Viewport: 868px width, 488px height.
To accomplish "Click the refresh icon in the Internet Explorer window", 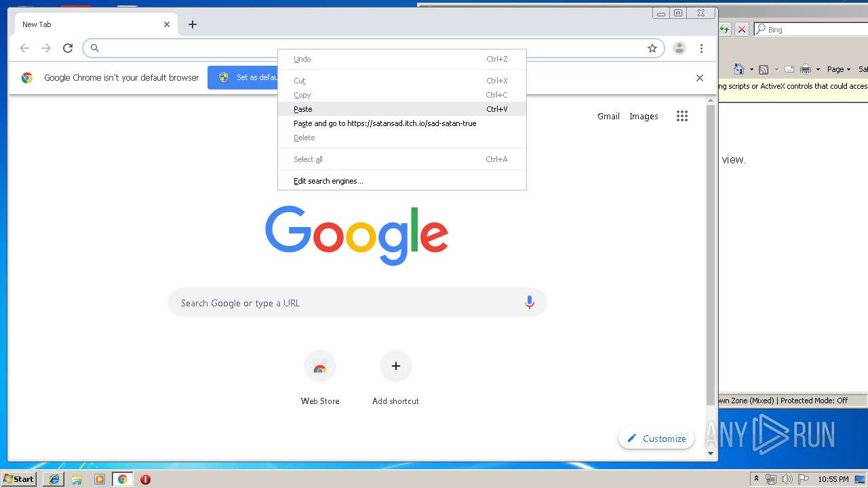I will [x=725, y=29].
